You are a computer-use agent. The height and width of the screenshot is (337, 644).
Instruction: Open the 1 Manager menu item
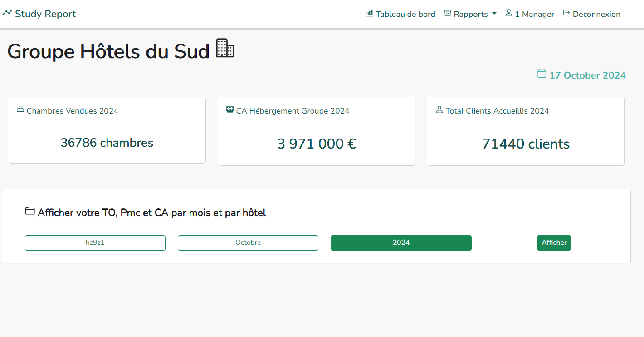point(534,14)
